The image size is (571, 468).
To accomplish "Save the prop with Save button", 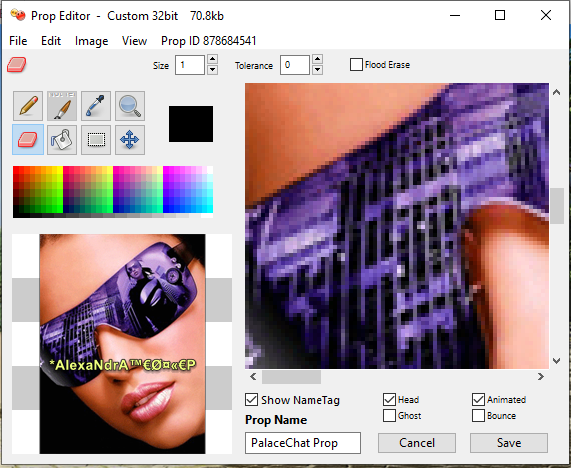I will tap(509, 443).
